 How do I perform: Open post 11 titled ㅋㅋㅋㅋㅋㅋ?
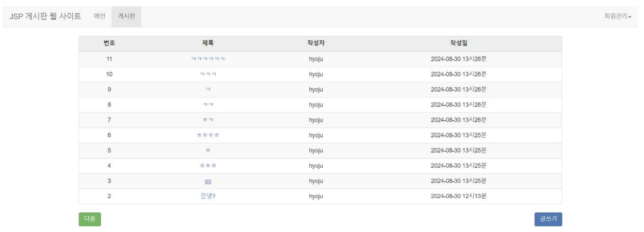208,59
